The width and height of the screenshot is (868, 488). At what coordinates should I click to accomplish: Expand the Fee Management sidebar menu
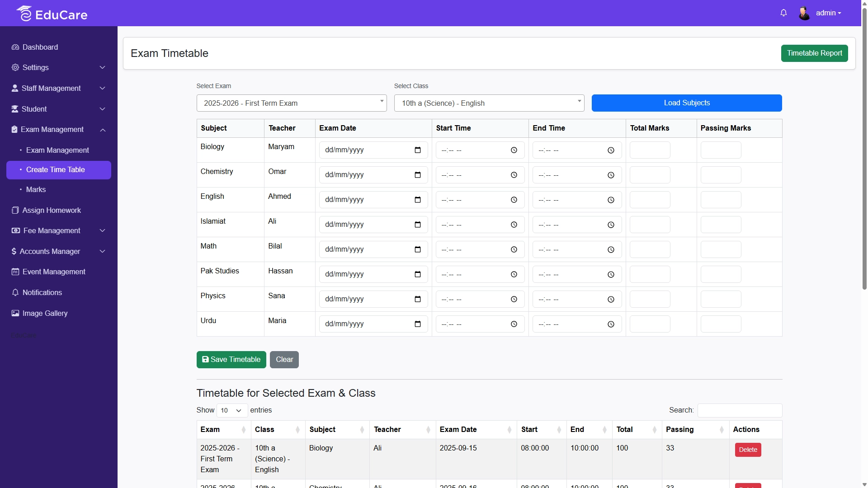(59, 230)
